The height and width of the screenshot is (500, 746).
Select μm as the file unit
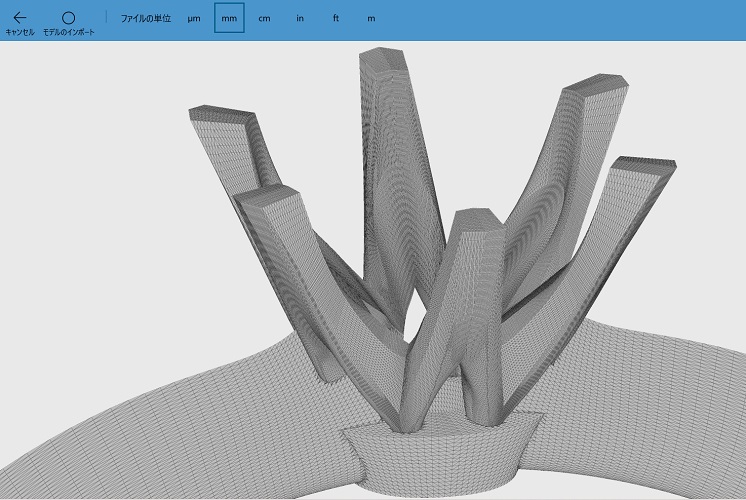click(x=194, y=19)
